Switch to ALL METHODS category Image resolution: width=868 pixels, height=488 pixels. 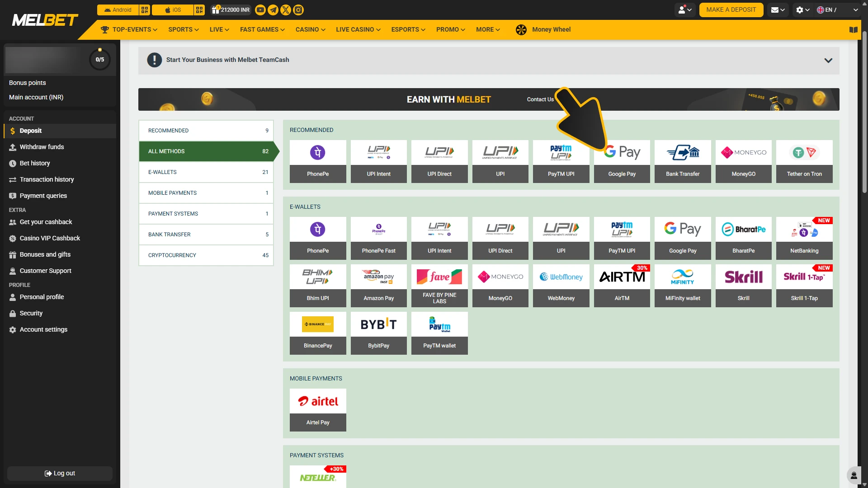click(206, 151)
